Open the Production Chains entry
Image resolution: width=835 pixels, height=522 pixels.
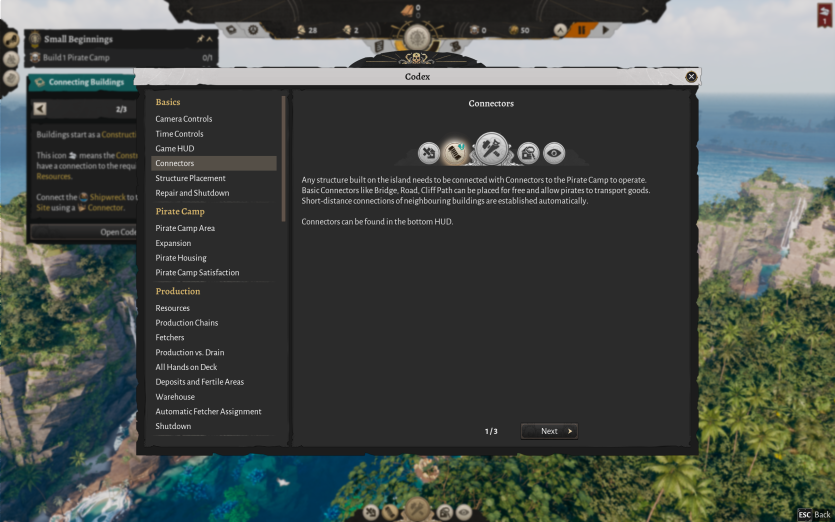(x=186, y=323)
